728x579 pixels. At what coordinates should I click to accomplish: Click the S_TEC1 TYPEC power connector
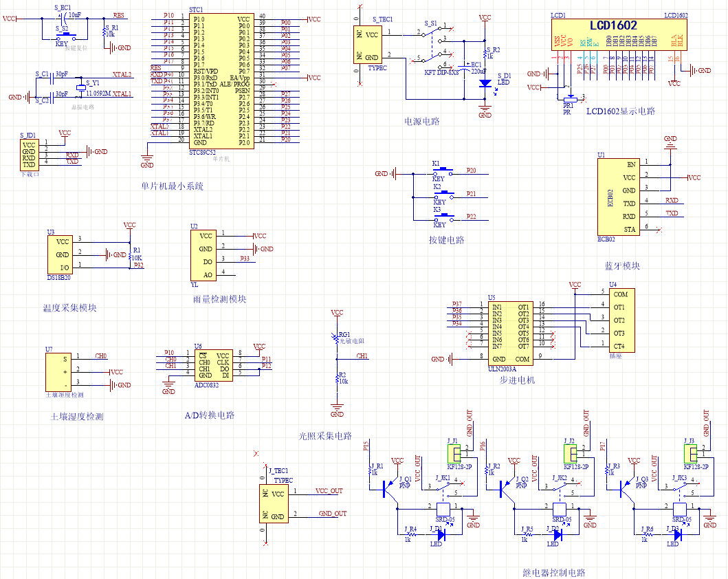coord(367,45)
